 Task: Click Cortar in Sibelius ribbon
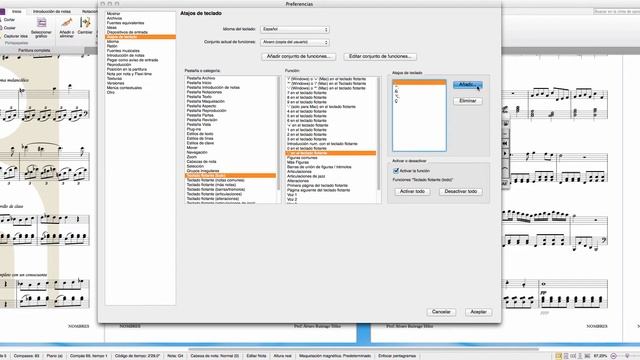(8, 20)
